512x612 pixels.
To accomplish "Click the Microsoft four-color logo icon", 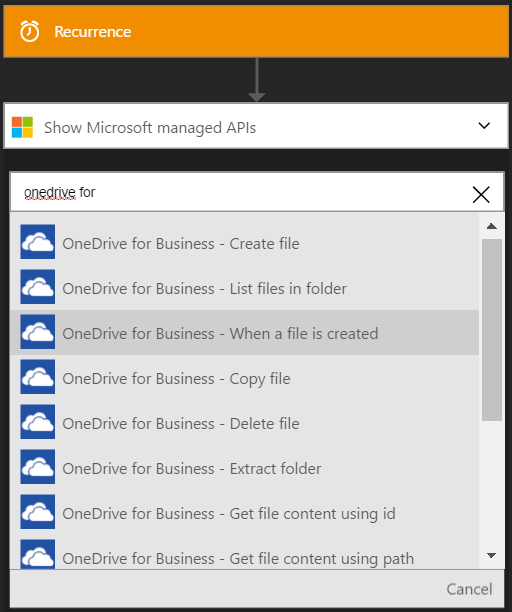I will (x=22, y=127).
